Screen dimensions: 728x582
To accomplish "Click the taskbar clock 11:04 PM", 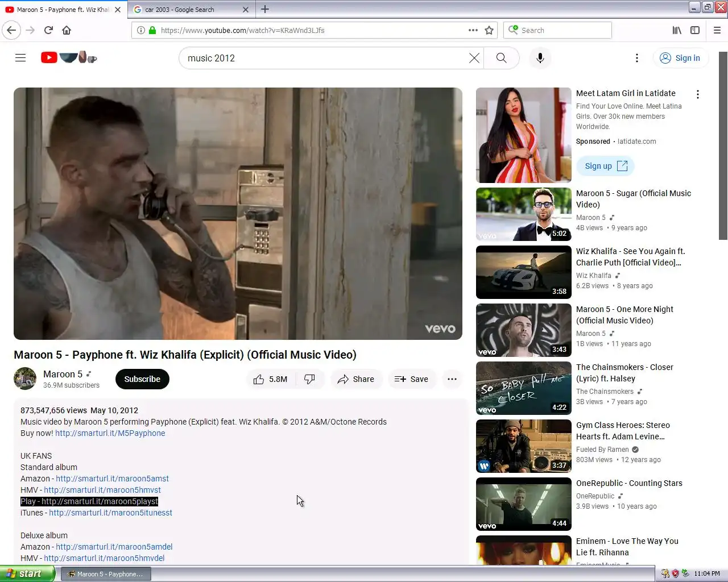I will [707, 573].
